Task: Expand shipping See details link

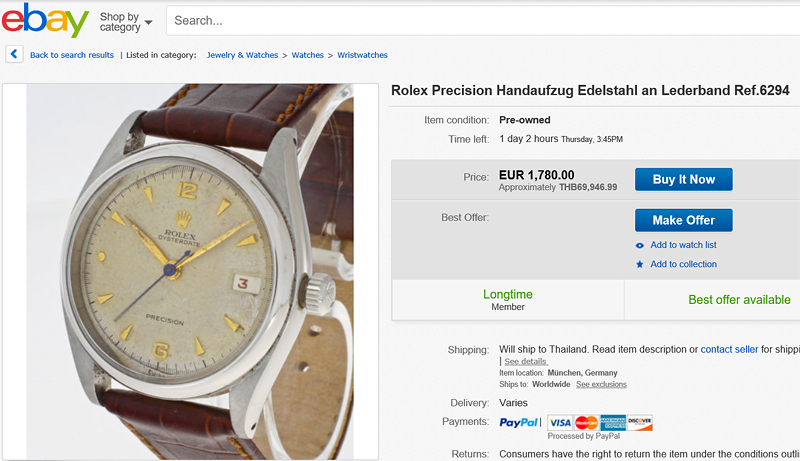Action: click(525, 361)
